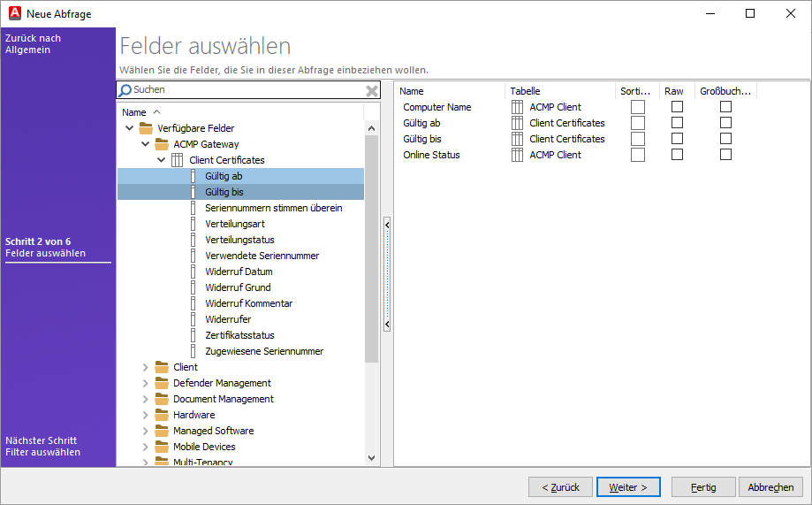Click the Managed Software folder icon

[162, 431]
